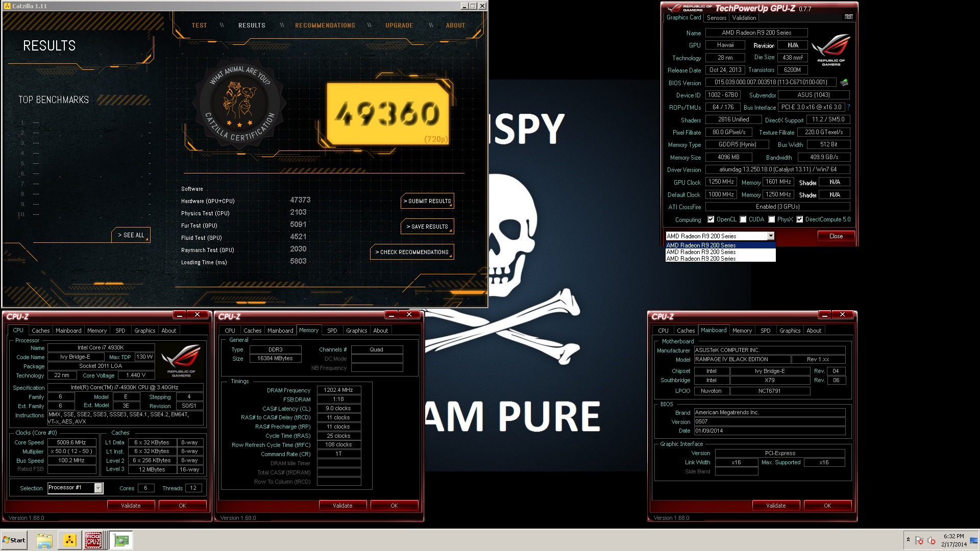This screenshot has width=980, height=551.
Task: Click the Check Recommendations button
Action: 412,252
